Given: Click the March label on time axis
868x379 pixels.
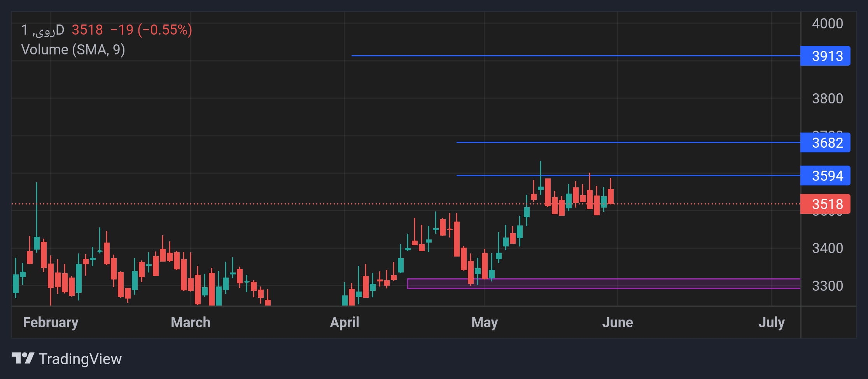Looking at the screenshot, I should pos(191,323).
